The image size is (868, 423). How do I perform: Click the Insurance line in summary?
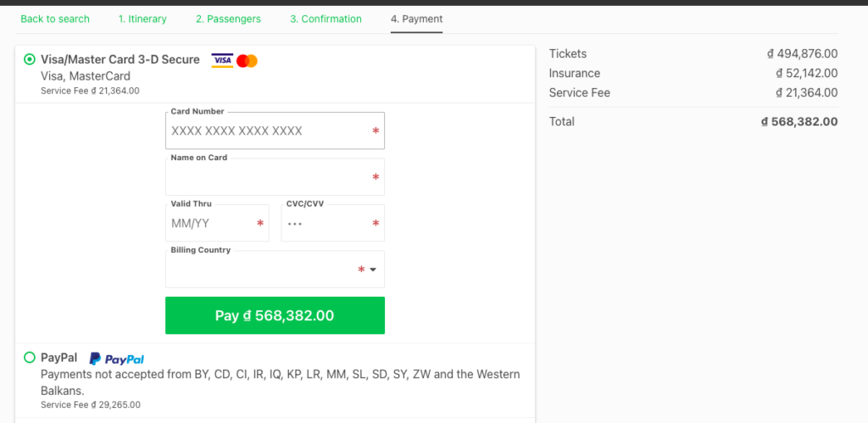[574, 73]
